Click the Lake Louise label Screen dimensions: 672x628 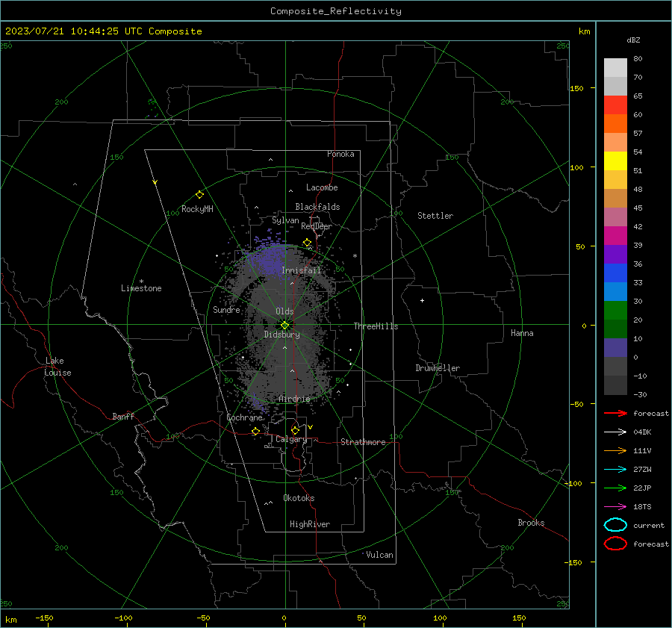57,367
